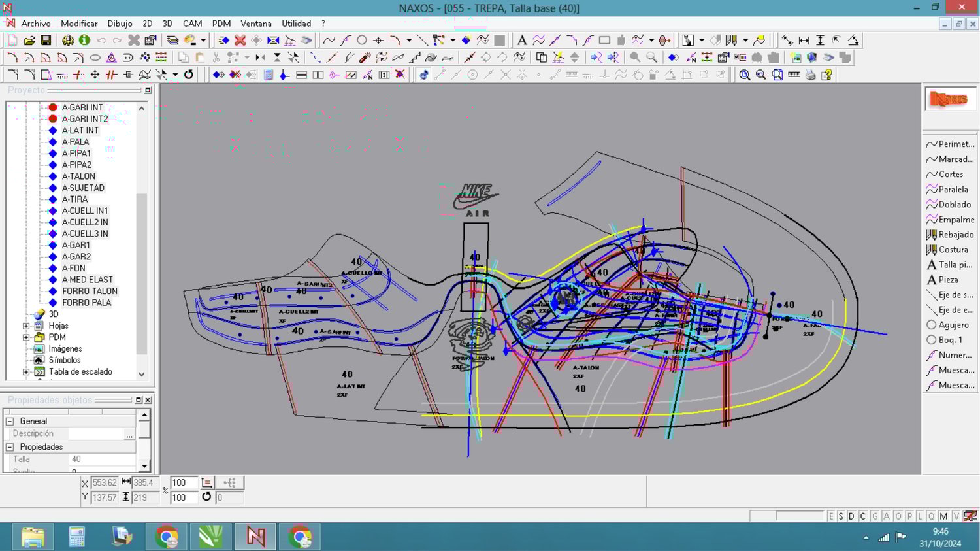
Task: Select the circle drawing tool
Action: coord(362,41)
